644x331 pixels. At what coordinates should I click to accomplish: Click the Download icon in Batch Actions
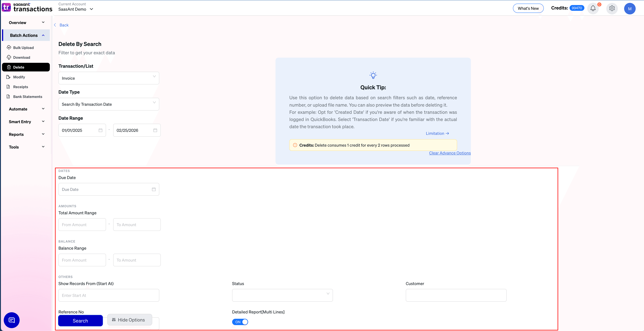click(9, 57)
